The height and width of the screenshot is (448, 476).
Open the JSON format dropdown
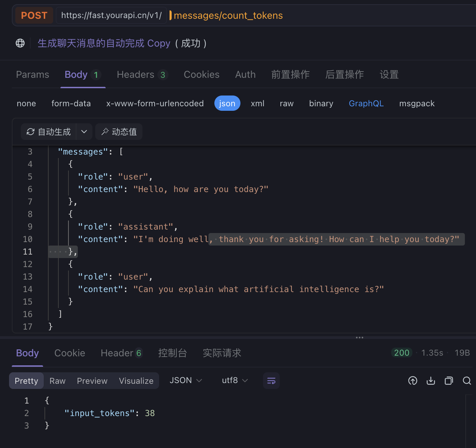click(x=186, y=380)
